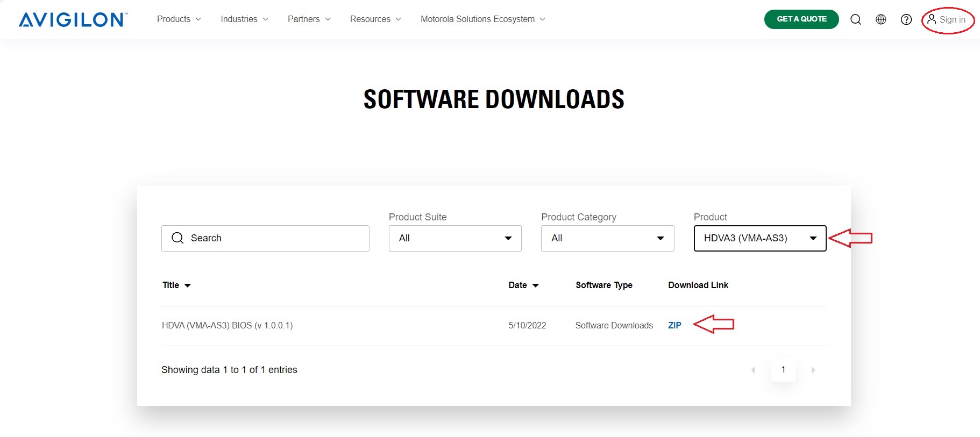This screenshot has height=437, width=980.
Task: Go to the previous page arrow
Action: click(753, 370)
